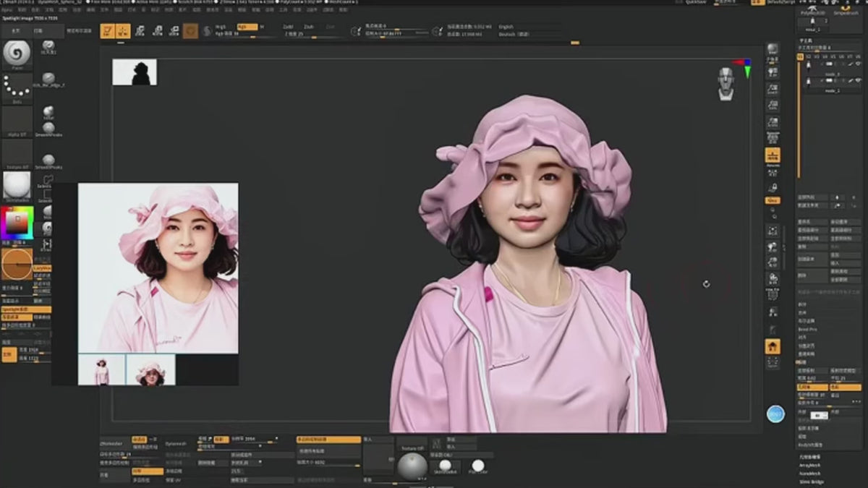Expand the Slime Bridge section

(811, 481)
